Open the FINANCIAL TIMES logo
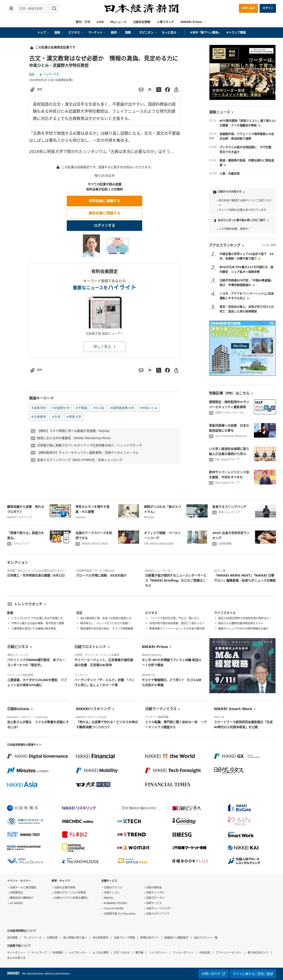The height and width of the screenshot is (980, 283). [168, 784]
